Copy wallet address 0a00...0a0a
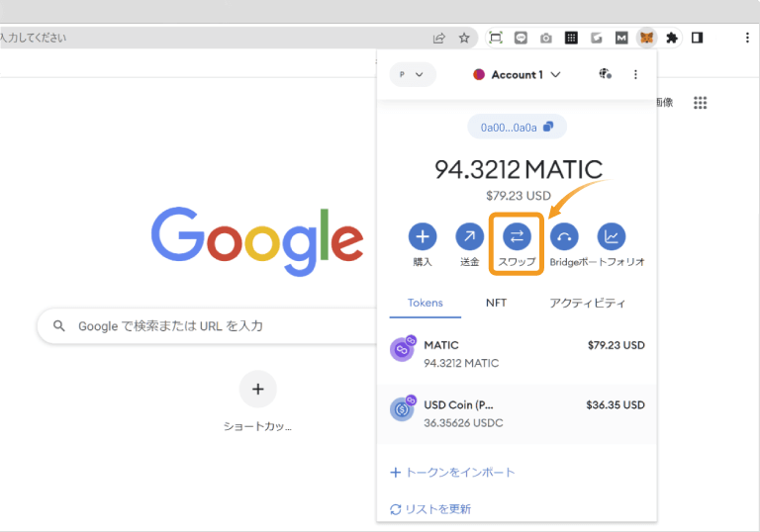The width and height of the screenshot is (760, 532). point(517,127)
